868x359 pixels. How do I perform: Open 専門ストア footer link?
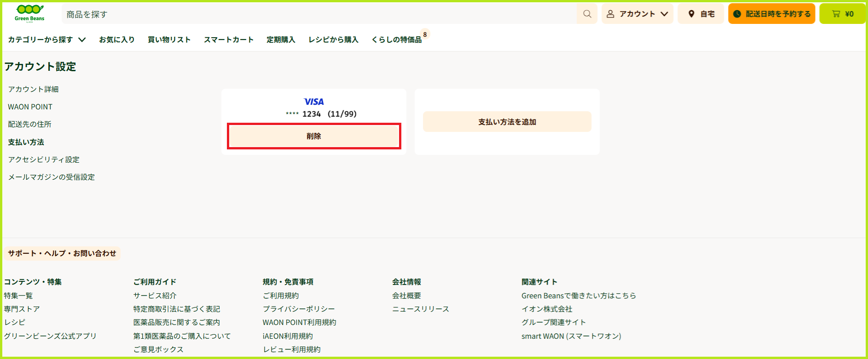tap(22, 309)
